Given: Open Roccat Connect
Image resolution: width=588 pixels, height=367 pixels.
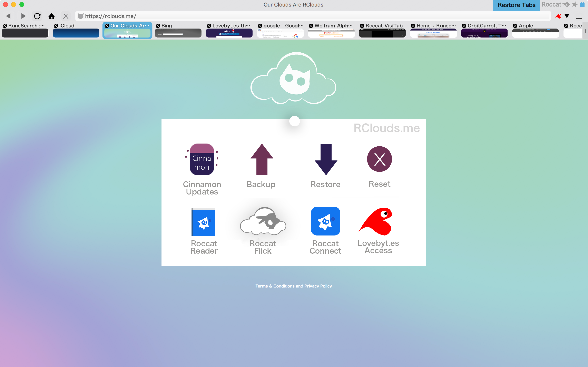Looking at the screenshot, I should pos(326,221).
